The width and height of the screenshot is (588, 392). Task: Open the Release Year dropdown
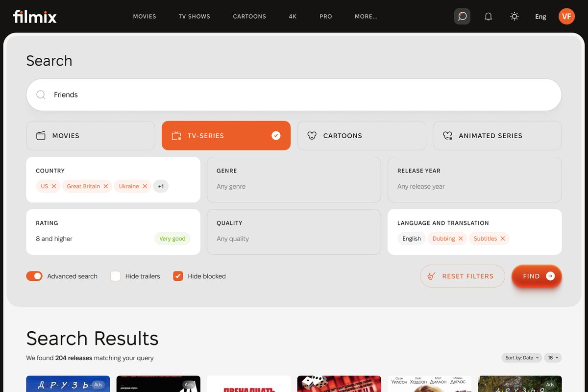[475, 179]
